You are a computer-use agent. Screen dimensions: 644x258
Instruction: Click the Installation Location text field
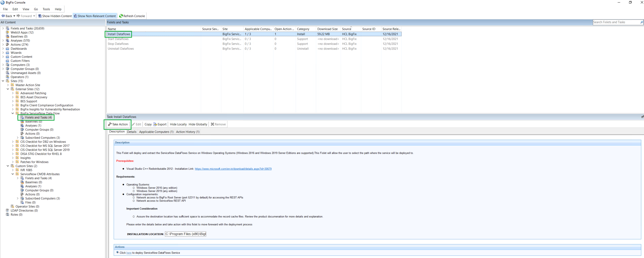[x=185, y=234]
